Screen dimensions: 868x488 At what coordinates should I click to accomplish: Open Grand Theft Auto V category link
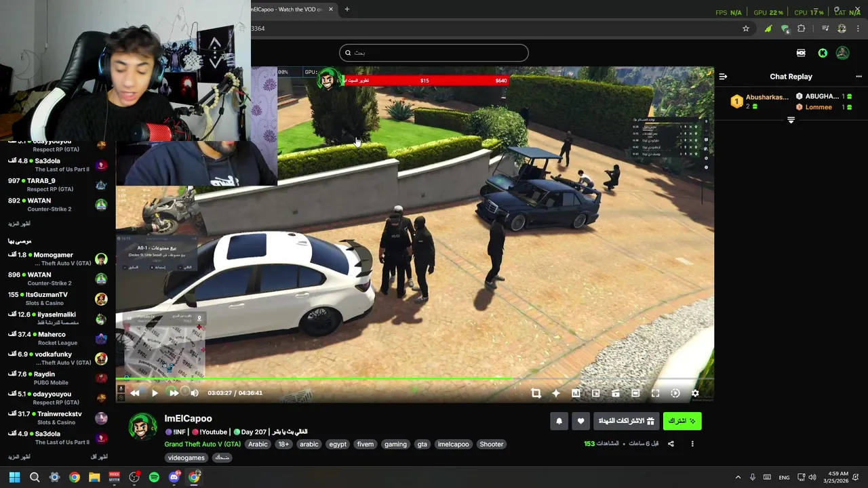pos(202,445)
